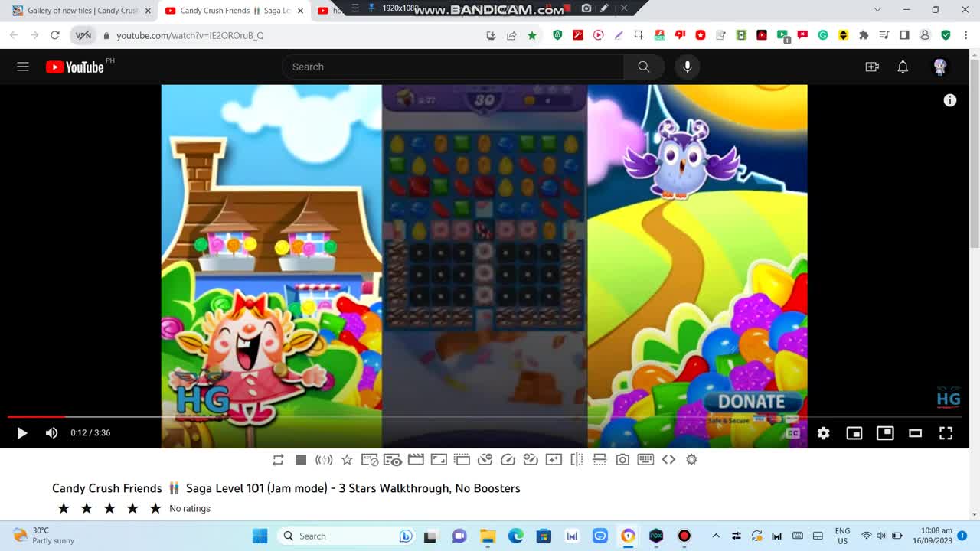The height and width of the screenshot is (551, 980).
Task: Select the Candy Crush Friends Saga tab
Action: pyautogui.click(x=234, y=11)
